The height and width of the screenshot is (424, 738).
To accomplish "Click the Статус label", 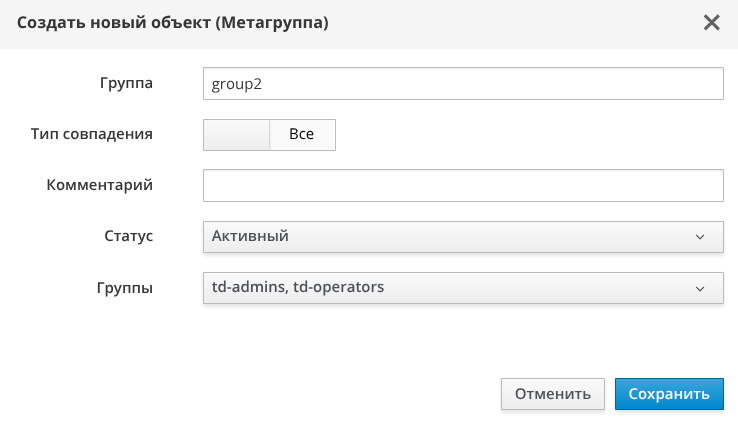I will 128,237.
